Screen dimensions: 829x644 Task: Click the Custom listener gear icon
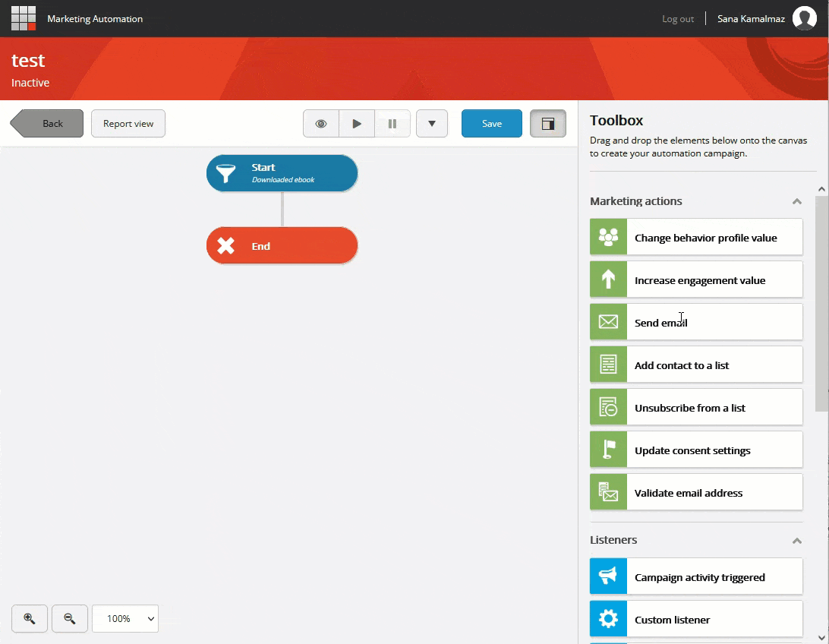pos(609,619)
